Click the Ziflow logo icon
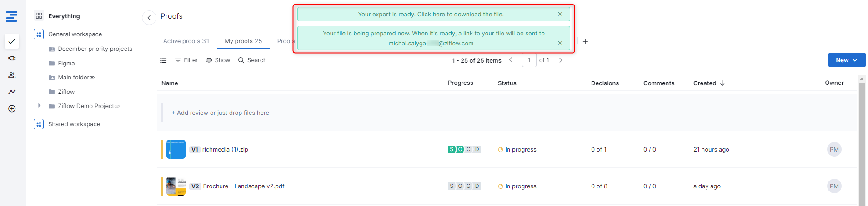868x206 pixels. 12,16
